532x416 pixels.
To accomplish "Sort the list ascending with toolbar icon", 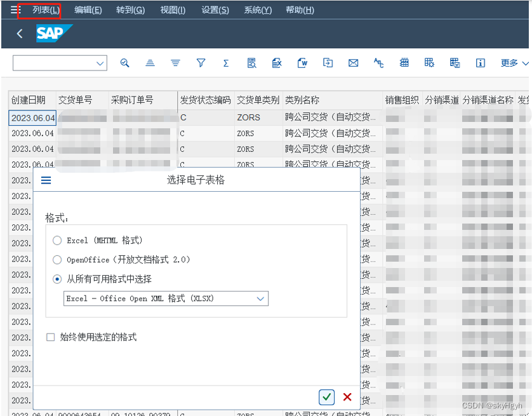I will (x=150, y=63).
